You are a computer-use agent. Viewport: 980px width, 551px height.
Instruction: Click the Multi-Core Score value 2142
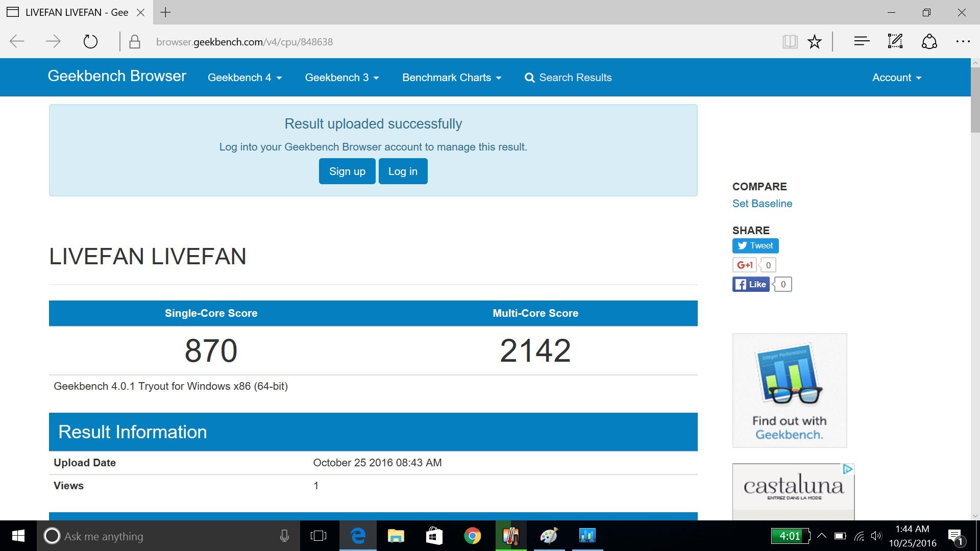pos(535,350)
